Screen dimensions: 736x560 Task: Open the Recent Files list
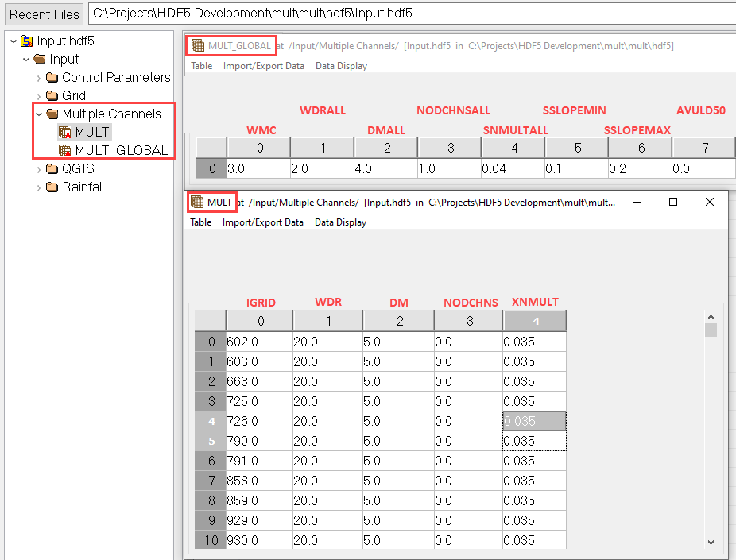(x=45, y=14)
